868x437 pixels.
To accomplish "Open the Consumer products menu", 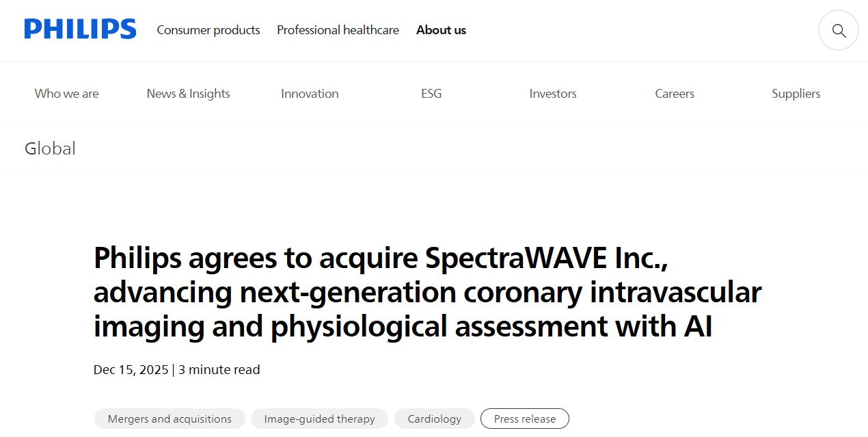I will [208, 30].
